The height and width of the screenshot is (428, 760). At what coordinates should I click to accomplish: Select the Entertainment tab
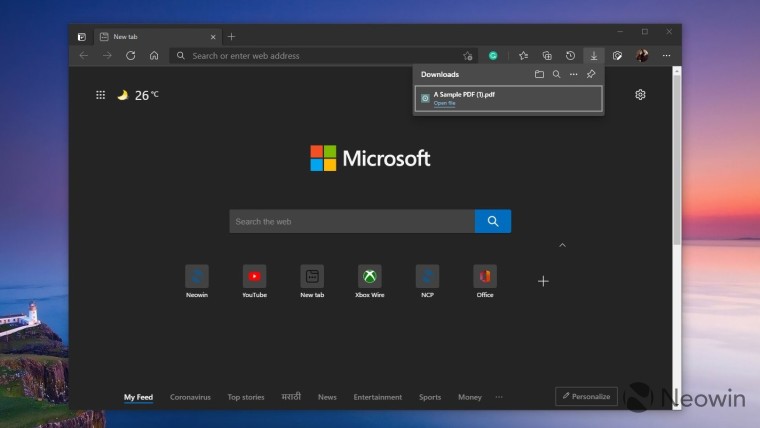click(378, 397)
